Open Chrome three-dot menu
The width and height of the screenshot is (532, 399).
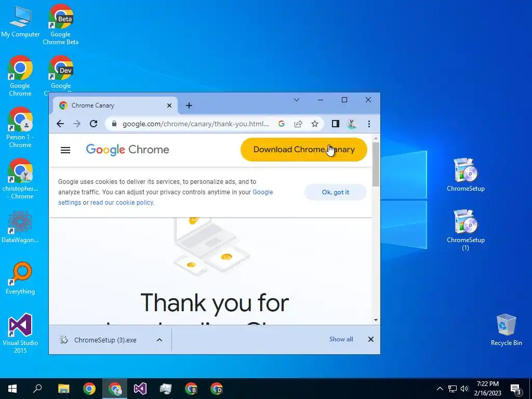pyautogui.click(x=369, y=124)
